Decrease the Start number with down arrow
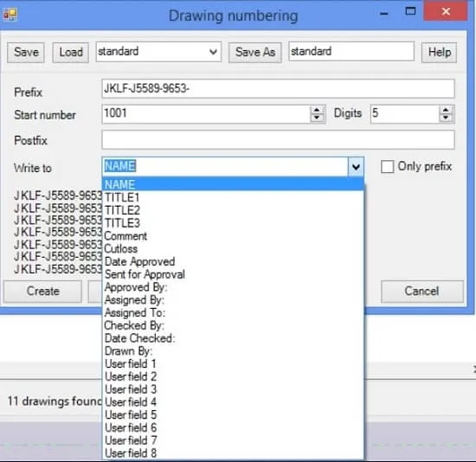Screen dimensions: 476x462 317,118
